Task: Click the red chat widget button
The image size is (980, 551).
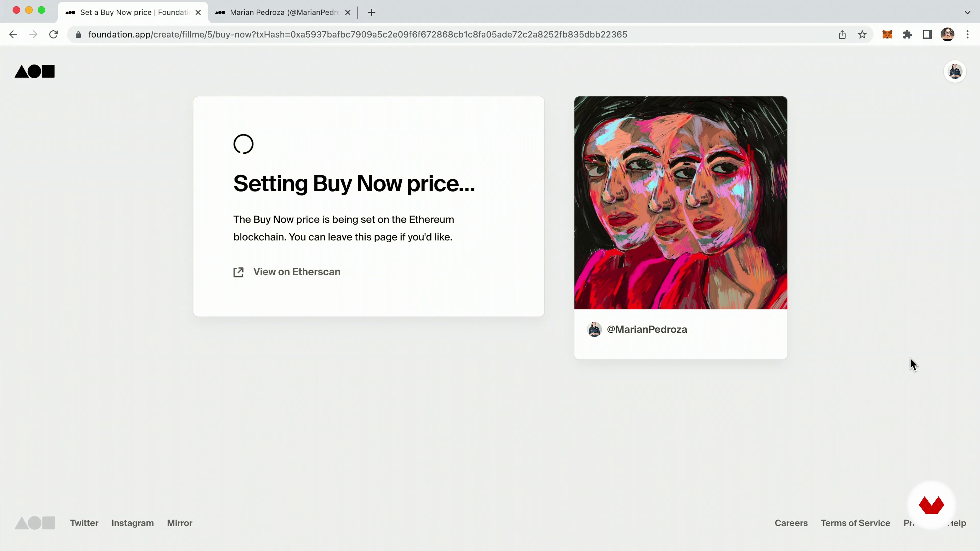Action: 931,505
